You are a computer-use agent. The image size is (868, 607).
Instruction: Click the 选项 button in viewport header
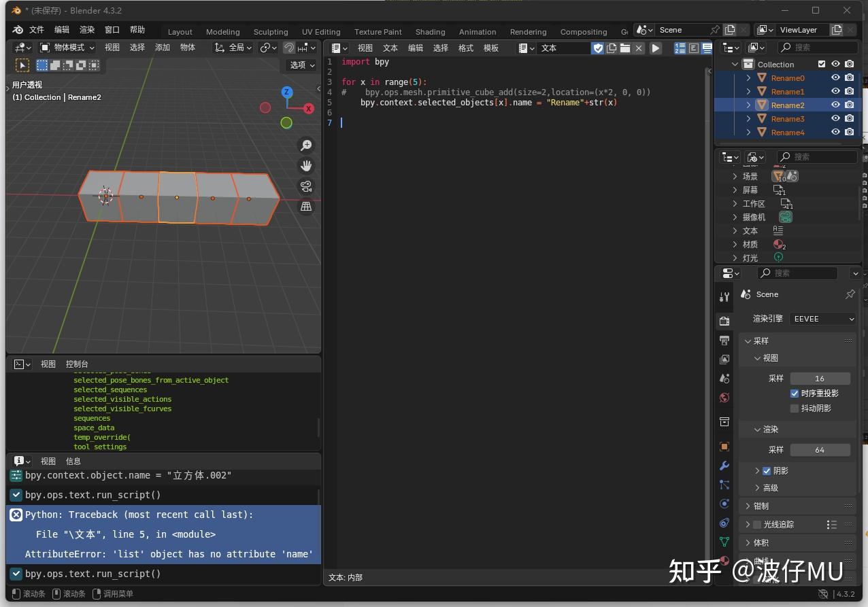[301, 65]
